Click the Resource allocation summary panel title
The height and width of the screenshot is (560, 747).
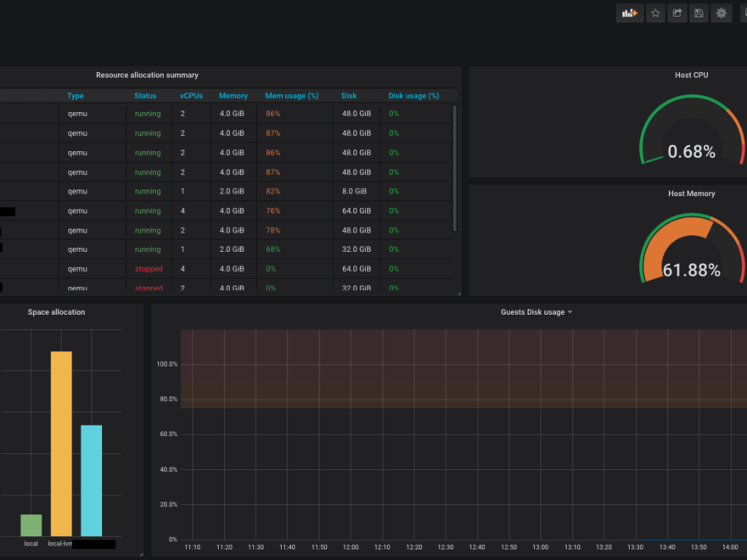[147, 76]
